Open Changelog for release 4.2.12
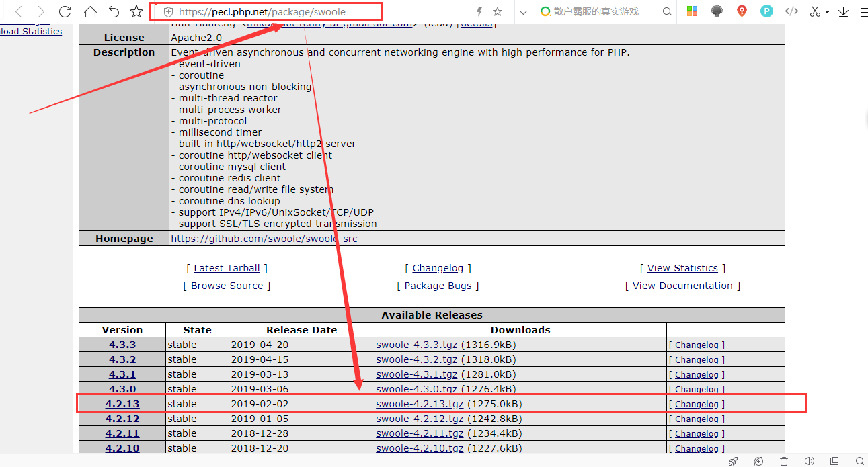The height and width of the screenshot is (467, 868). 697,419
